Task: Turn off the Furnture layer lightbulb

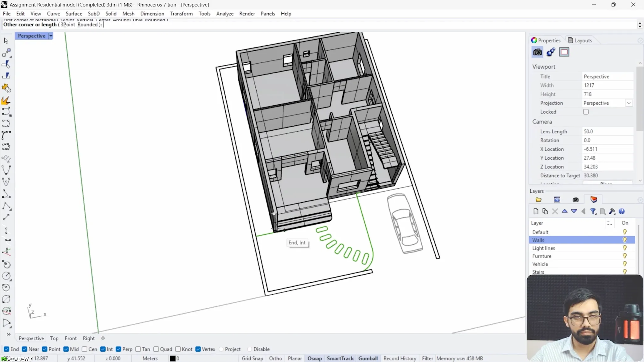Action: coord(625,256)
